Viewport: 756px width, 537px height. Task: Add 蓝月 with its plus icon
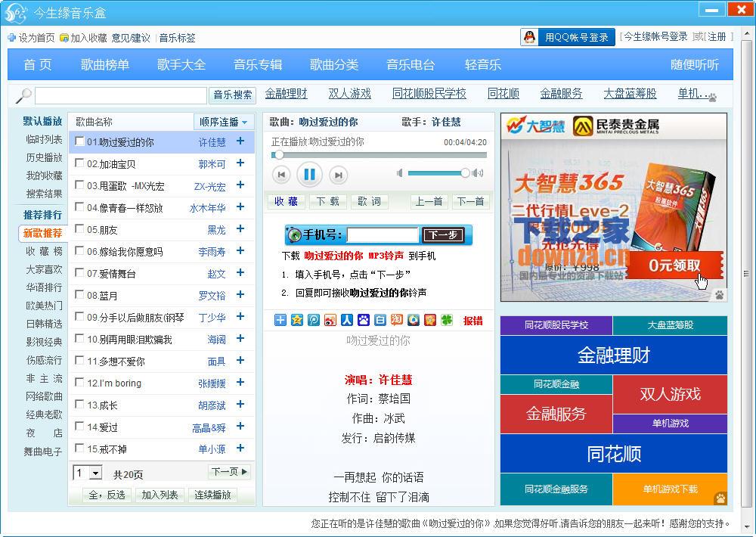coord(240,294)
